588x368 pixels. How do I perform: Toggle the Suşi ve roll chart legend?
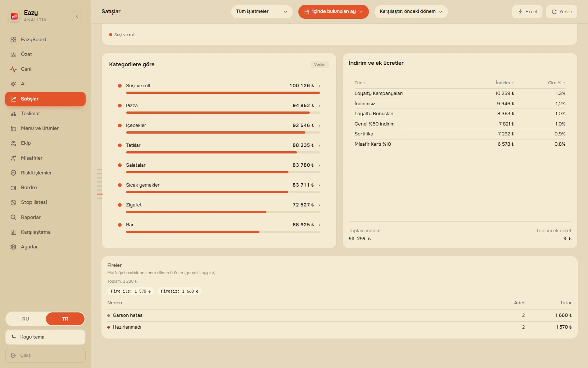(x=122, y=35)
